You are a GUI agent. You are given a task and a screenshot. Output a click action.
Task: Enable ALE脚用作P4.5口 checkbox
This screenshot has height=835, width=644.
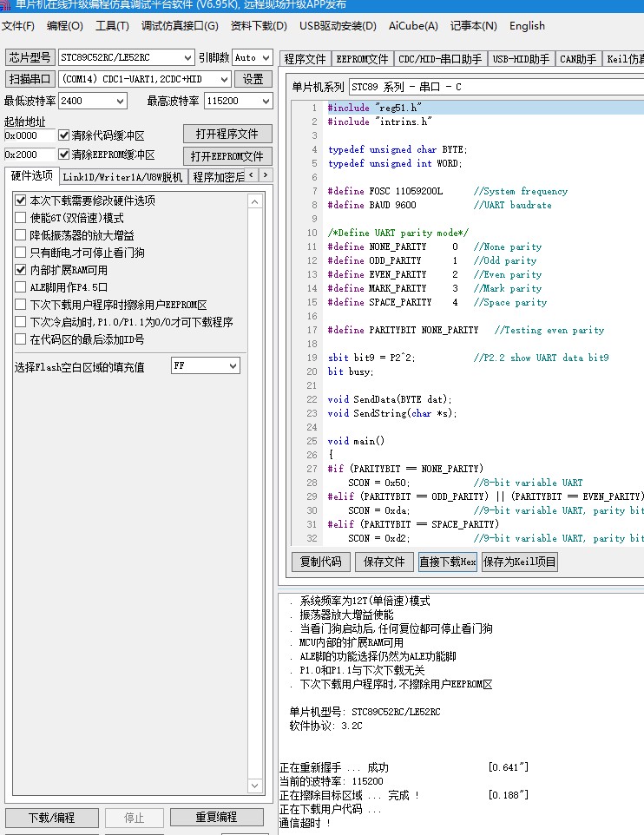21,287
